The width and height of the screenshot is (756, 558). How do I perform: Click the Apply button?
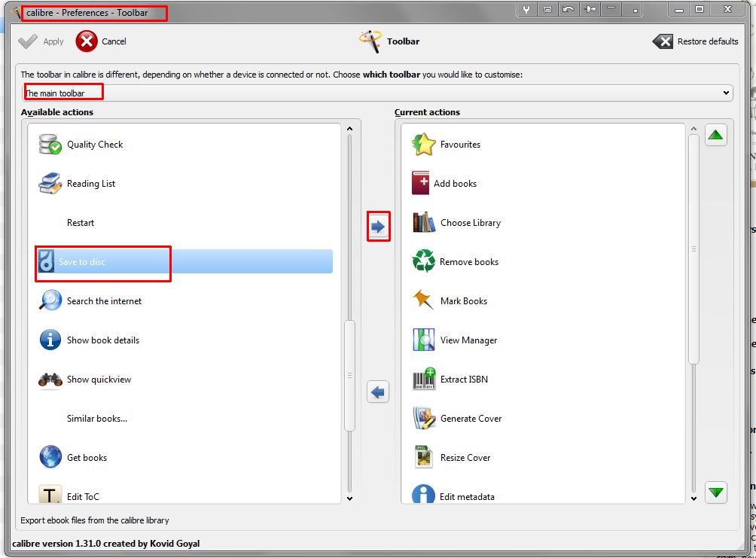click(x=41, y=41)
